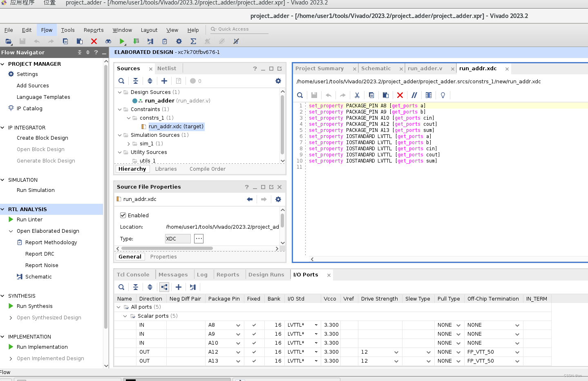Search in the I/O Ports panel
Viewport: 588px width, 381px height.
pos(121,287)
